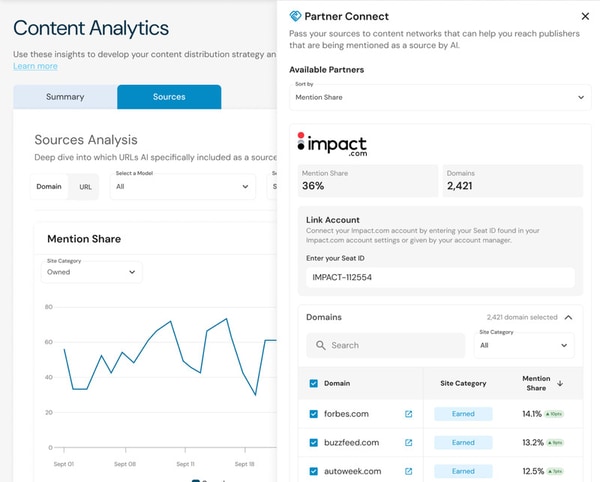Screen dimensions: 600x482
Task: Open external link icon for buzzfeed.com
Action: (x=408, y=442)
